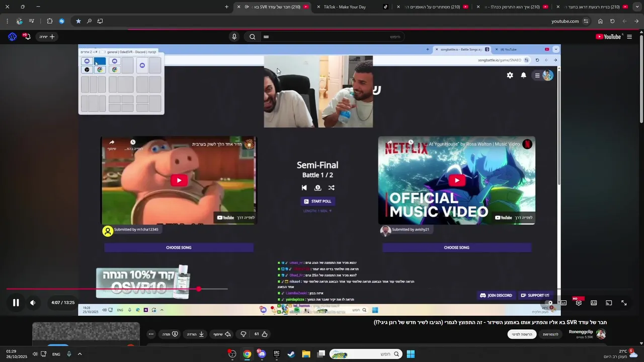Click the שיתוף share button
The height and width of the screenshot is (362, 644).
(221, 334)
